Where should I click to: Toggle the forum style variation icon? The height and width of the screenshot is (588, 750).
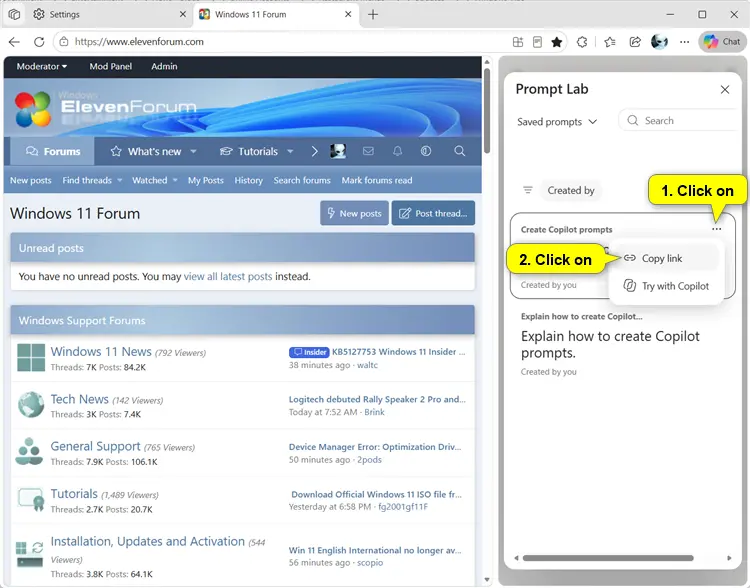(426, 151)
